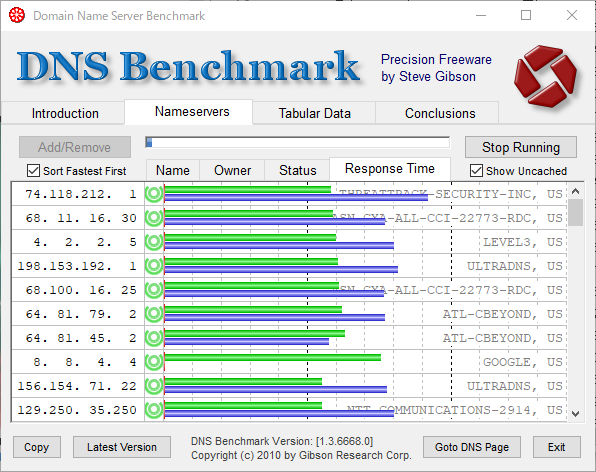Click the scroll down arrow of nameserver list

click(575, 414)
